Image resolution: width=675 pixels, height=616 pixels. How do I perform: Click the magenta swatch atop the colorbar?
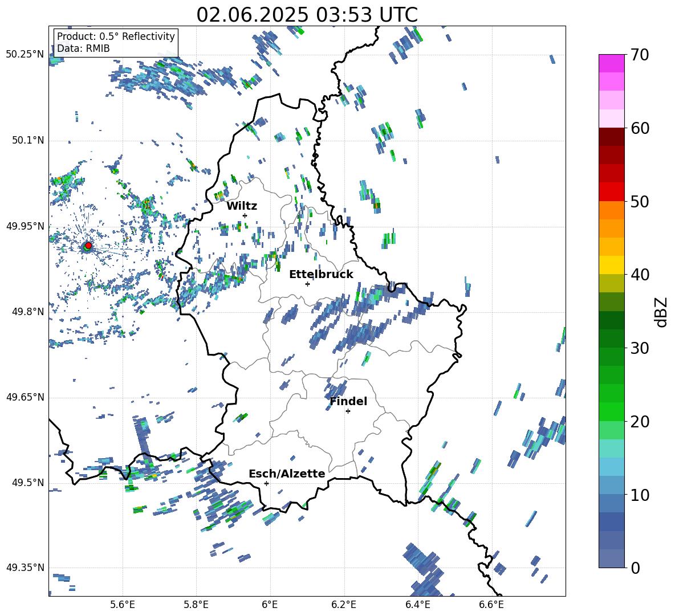tap(611, 63)
